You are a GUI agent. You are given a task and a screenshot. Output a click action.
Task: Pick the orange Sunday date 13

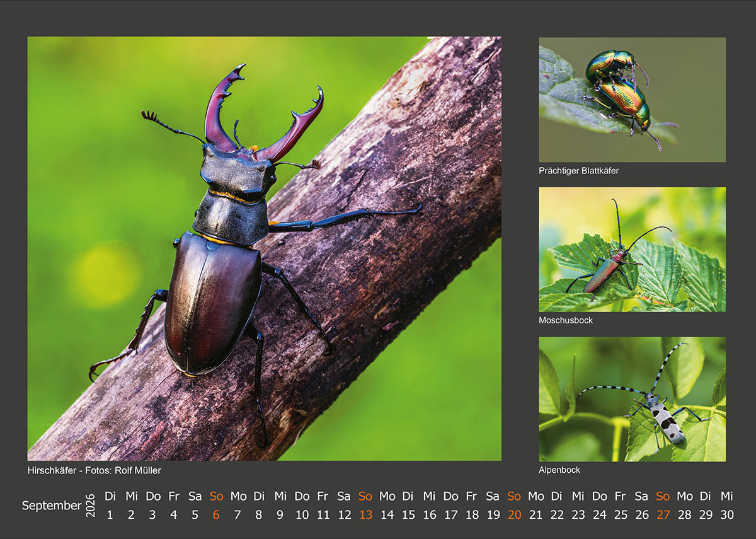point(365,514)
